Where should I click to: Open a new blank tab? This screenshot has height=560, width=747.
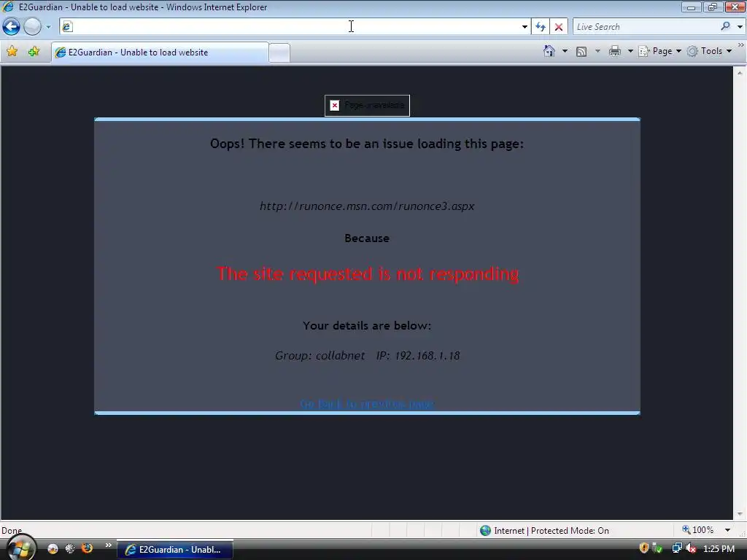[279, 52]
